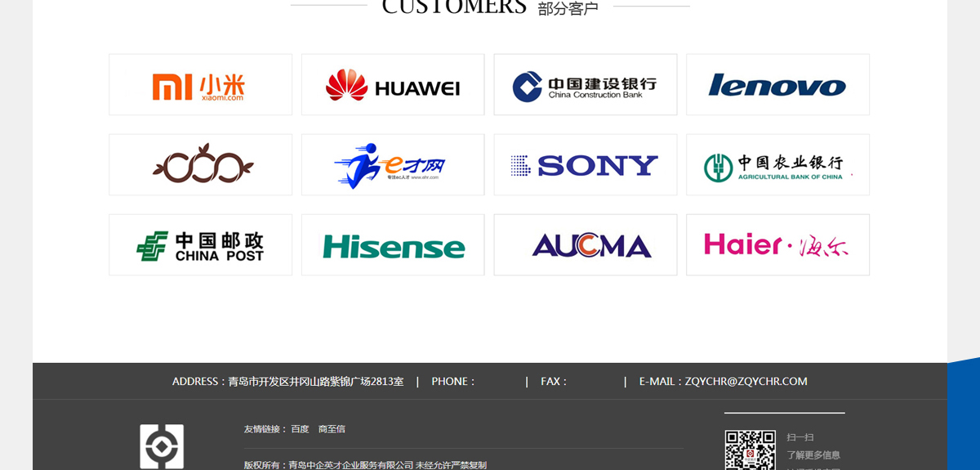Open the Xiaomi customer logo
The image size is (980, 470).
pyautogui.click(x=200, y=84)
